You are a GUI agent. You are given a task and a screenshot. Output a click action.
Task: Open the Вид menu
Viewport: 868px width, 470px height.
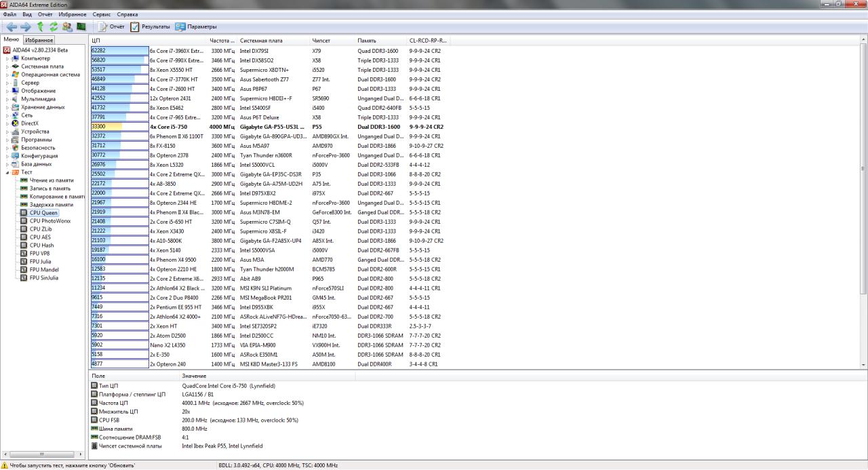point(27,14)
